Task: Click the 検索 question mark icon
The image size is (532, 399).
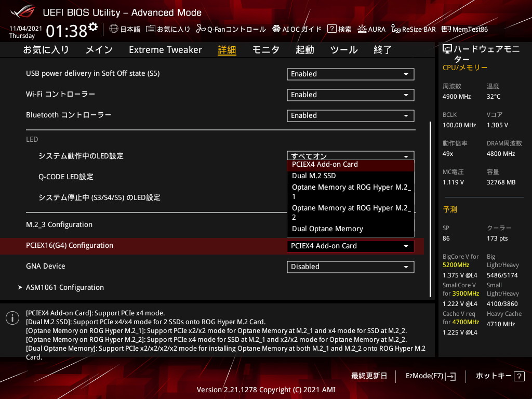Action: 331,29
